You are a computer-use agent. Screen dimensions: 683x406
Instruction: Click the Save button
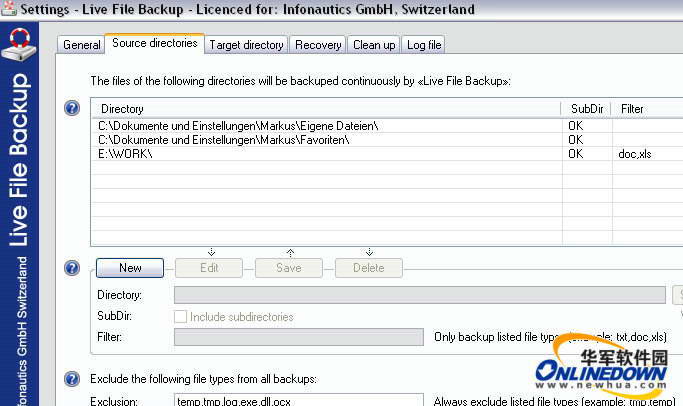289,268
